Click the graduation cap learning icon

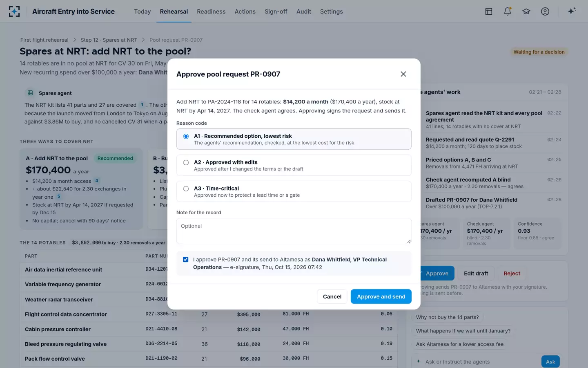click(x=526, y=11)
